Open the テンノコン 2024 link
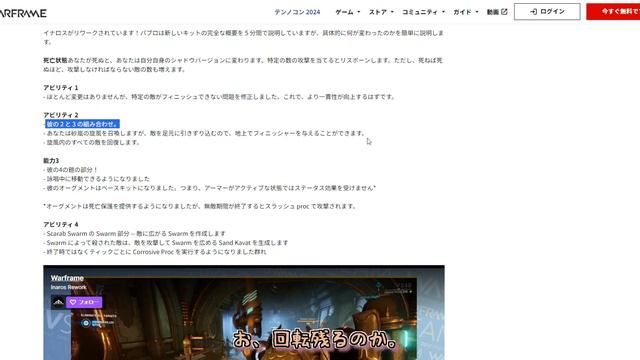 point(297,12)
